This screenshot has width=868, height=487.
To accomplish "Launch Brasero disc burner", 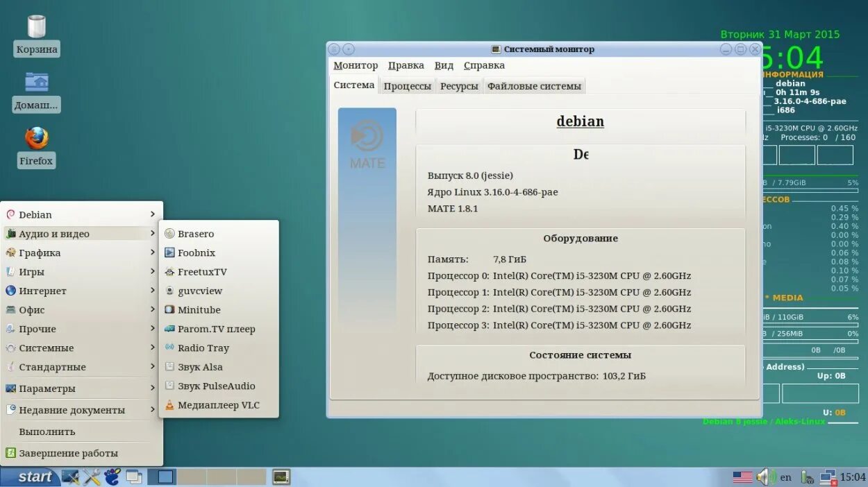I will [x=219, y=234].
